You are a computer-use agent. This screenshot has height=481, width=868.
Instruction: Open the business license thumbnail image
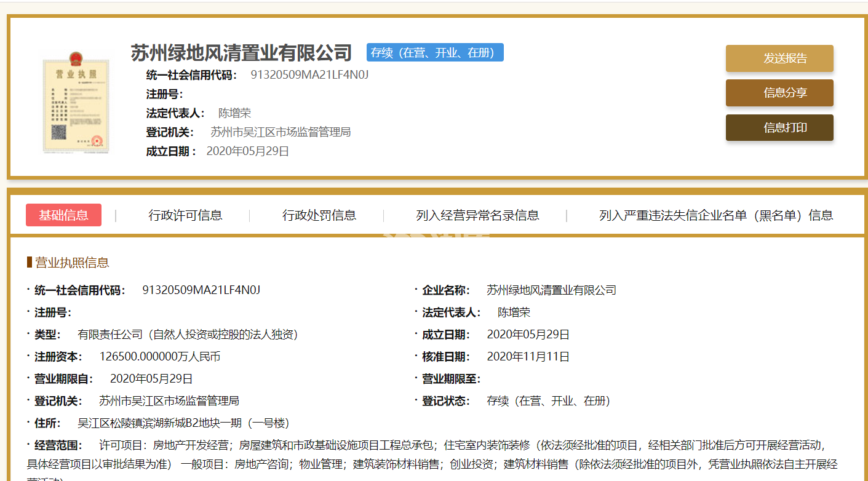point(76,102)
